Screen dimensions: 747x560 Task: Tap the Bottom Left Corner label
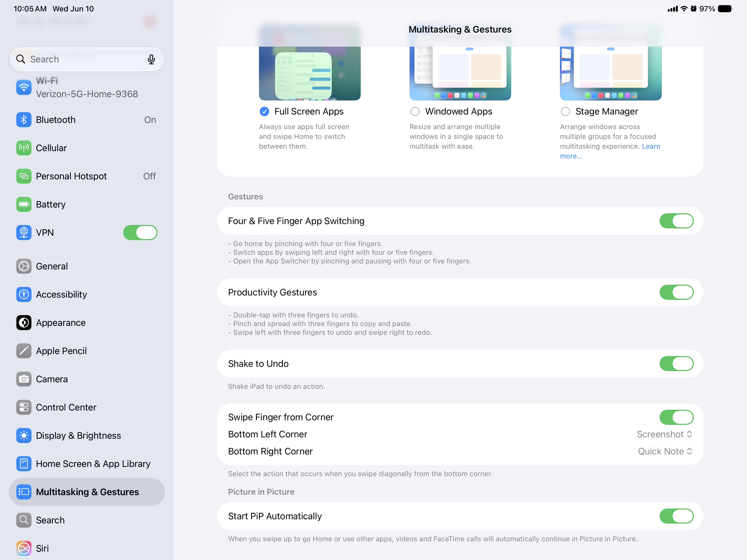pyautogui.click(x=267, y=434)
